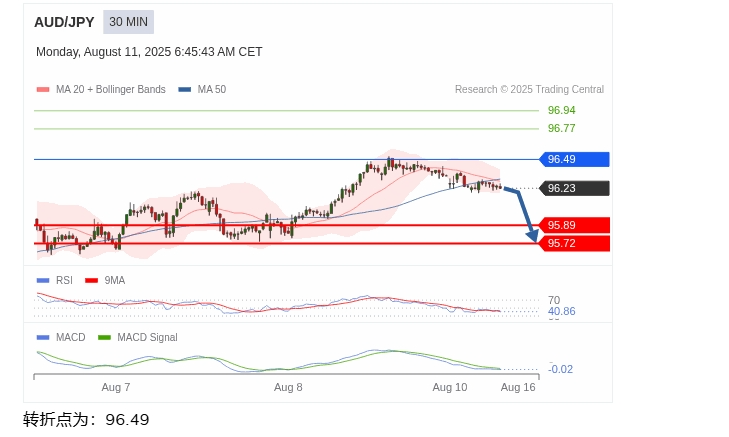Click the RSI value 40.86 label
The width and height of the screenshot is (729, 437).
[x=561, y=311]
